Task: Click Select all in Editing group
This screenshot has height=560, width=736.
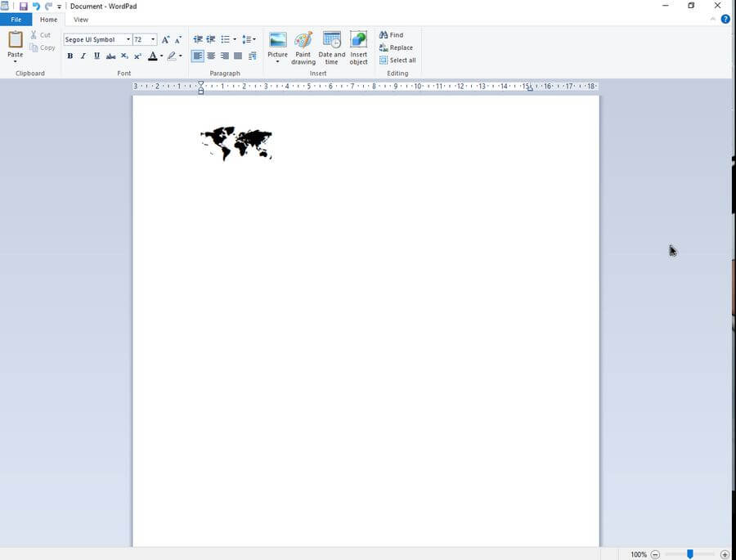Action: pos(397,60)
